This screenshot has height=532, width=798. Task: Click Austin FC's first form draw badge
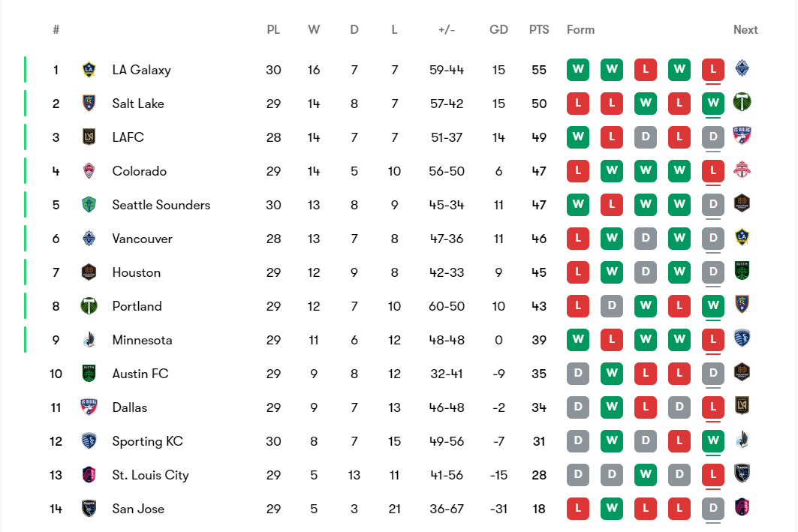578,374
